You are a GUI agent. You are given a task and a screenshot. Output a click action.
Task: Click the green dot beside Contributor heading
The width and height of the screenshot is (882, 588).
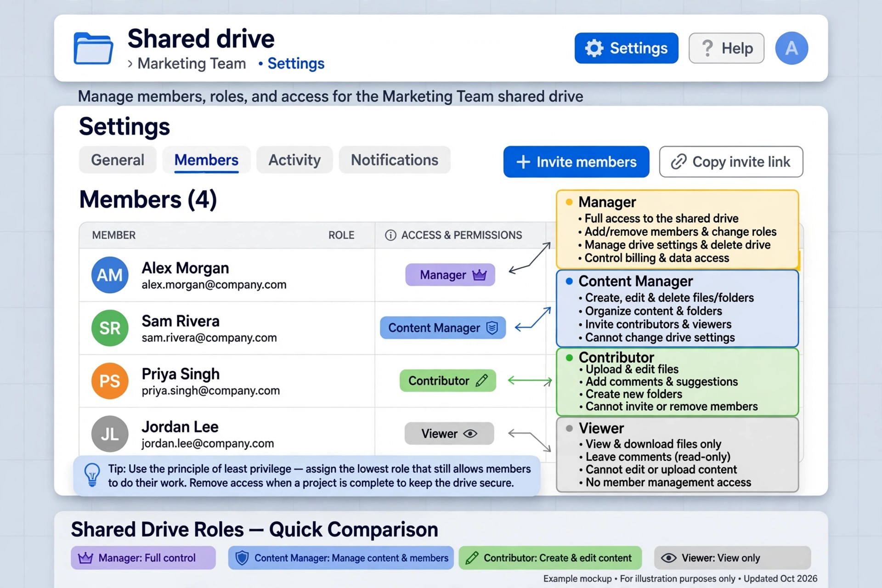(570, 357)
